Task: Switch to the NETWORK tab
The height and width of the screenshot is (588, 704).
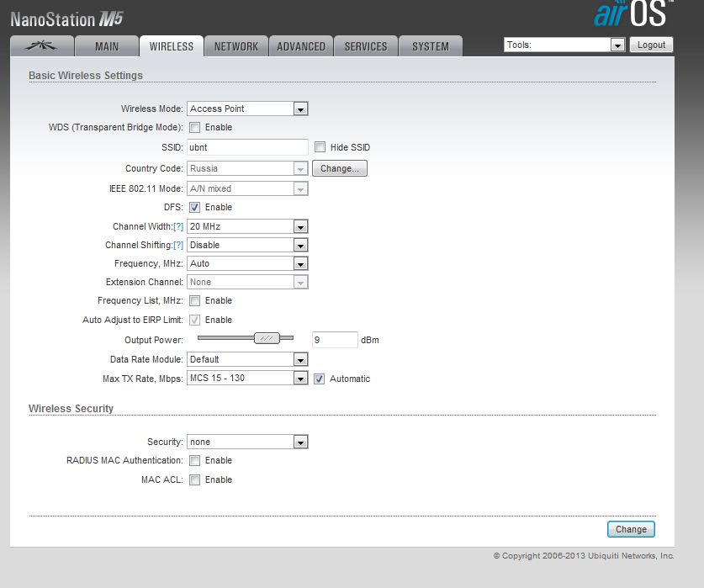Action: click(236, 46)
